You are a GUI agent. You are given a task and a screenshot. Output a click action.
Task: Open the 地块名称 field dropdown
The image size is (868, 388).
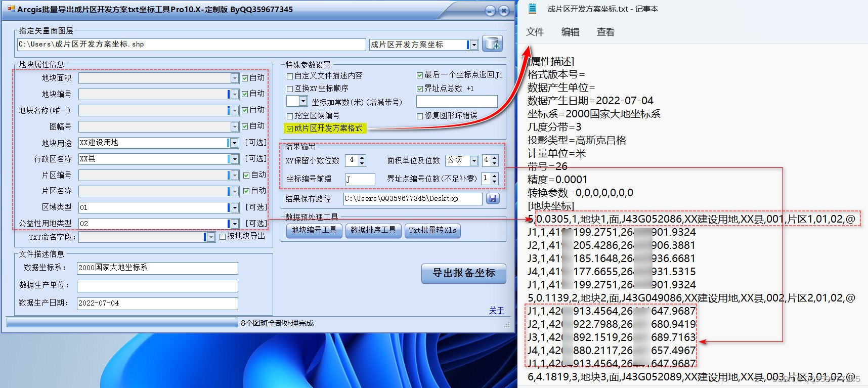pyautogui.click(x=235, y=110)
